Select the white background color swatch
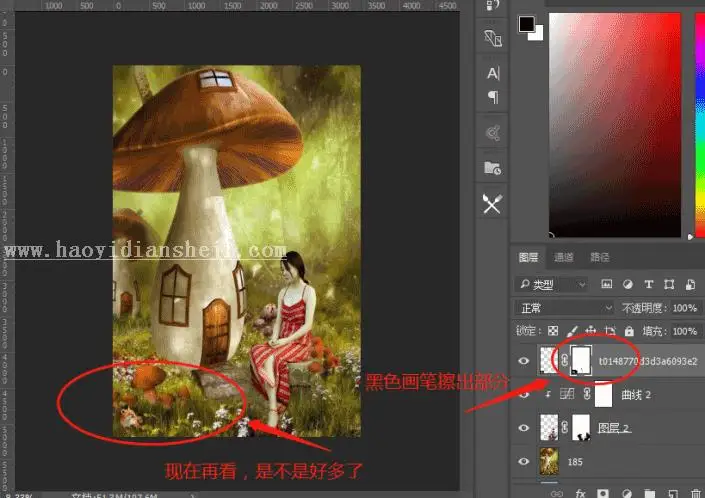This screenshot has width=705, height=498. (x=538, y=35)
